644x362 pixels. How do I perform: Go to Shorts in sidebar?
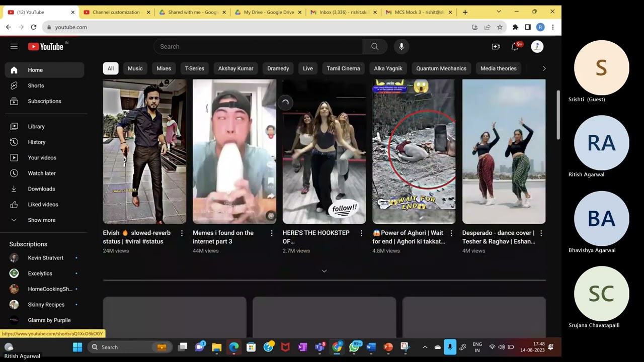(44, 85)
